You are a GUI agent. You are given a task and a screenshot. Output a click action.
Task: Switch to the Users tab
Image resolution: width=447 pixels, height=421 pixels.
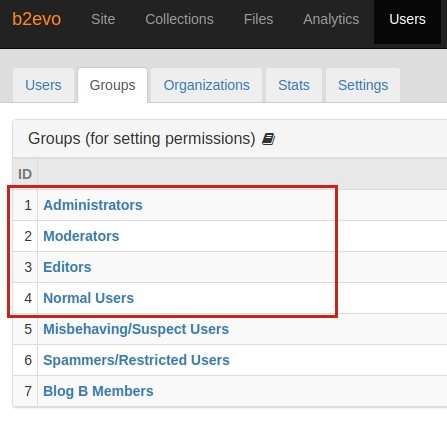tap(43, 85)
